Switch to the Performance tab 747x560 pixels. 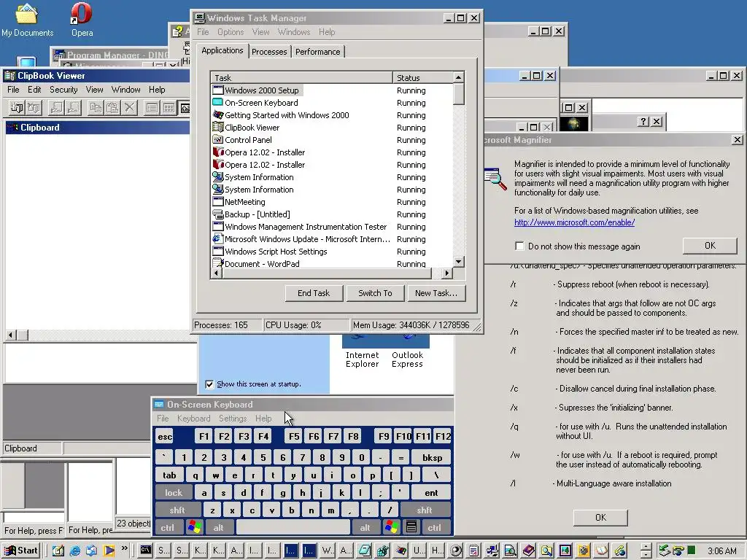coord(318,52)
